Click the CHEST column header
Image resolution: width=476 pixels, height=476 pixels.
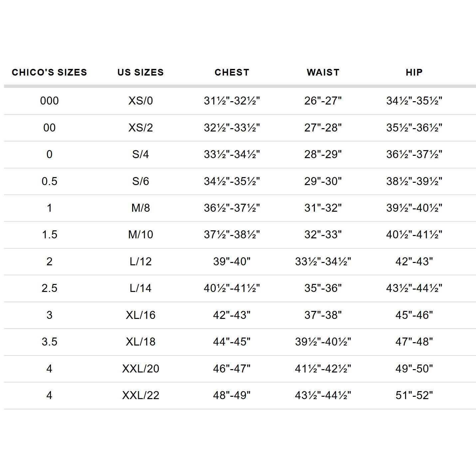coord(232,72)
